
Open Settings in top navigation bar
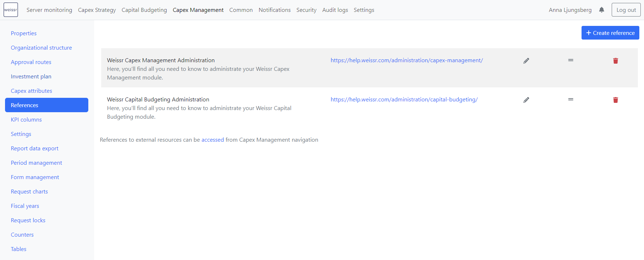click(x=364, y=10)
